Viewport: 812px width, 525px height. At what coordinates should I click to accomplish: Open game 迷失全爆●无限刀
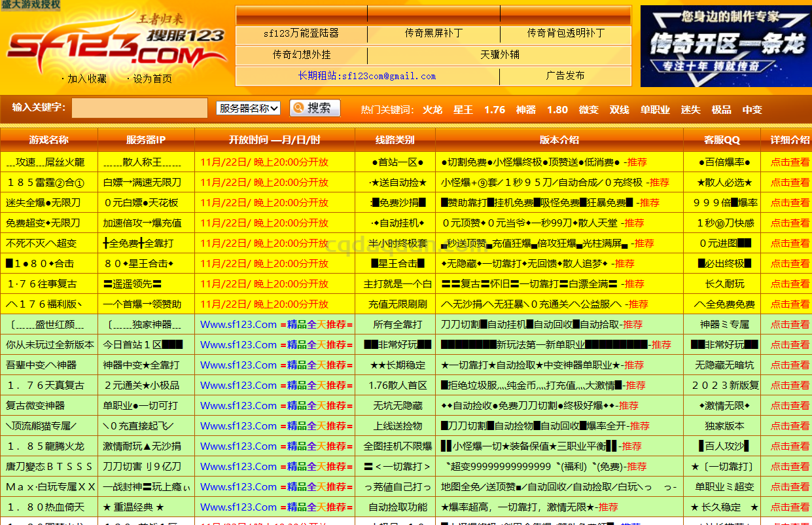tap(43, 203)
